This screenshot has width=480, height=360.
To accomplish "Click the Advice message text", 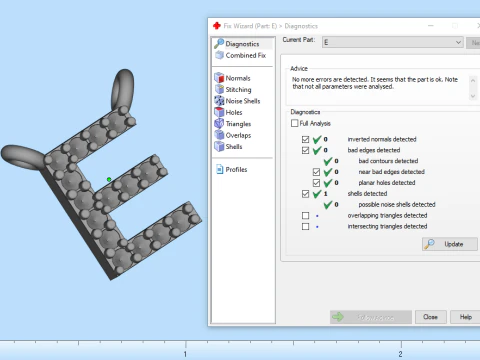I will pyautogui.click(x=375, y=83).
